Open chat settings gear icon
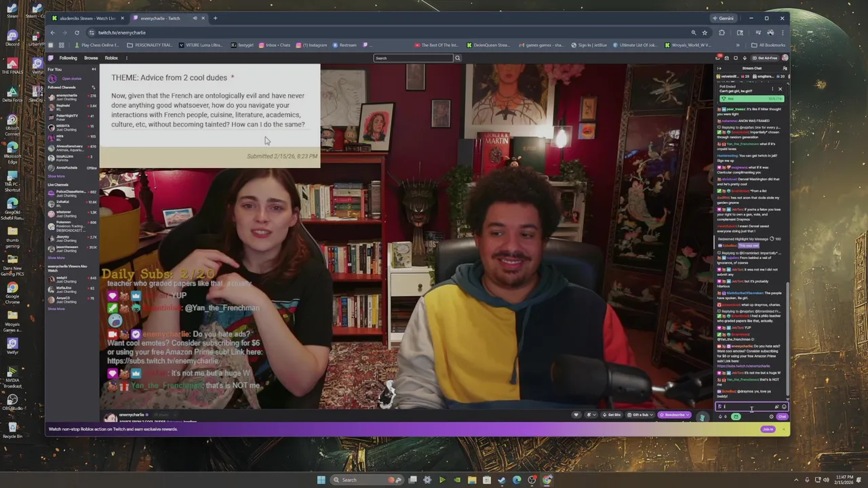This screenshot has width=868, height=488. tap(771, 416)
